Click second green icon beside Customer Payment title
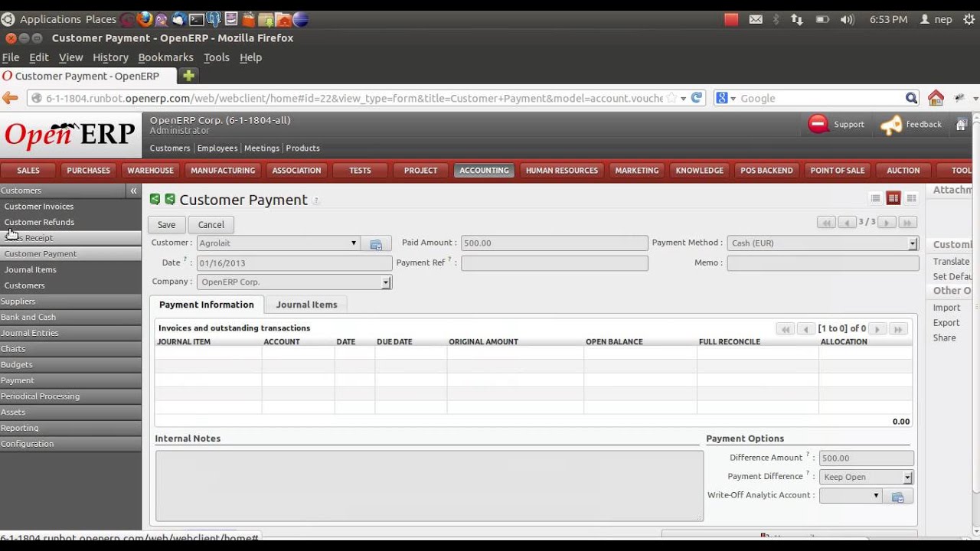980x551 pixels. click(170, 199)
